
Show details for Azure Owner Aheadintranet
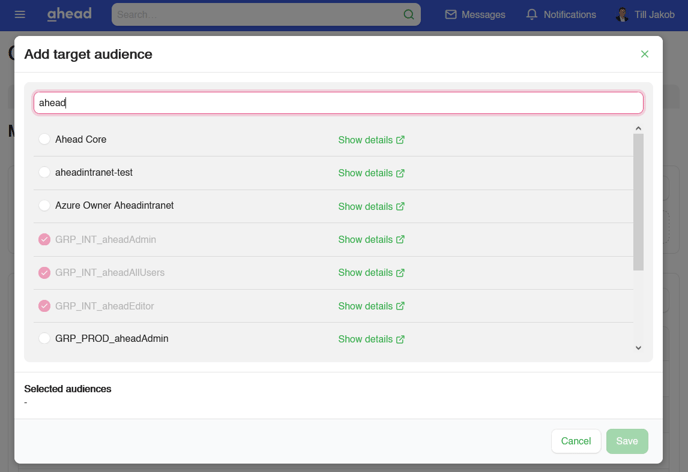click(x=371, y=206)
